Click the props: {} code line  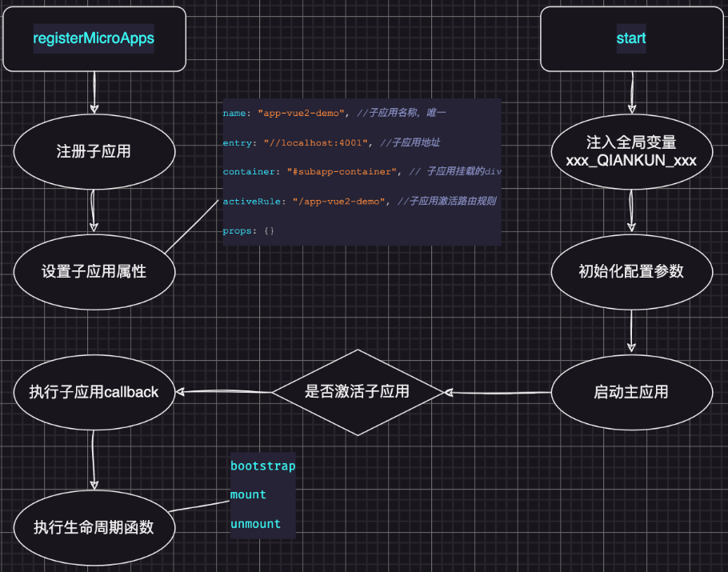click(248, 230)
